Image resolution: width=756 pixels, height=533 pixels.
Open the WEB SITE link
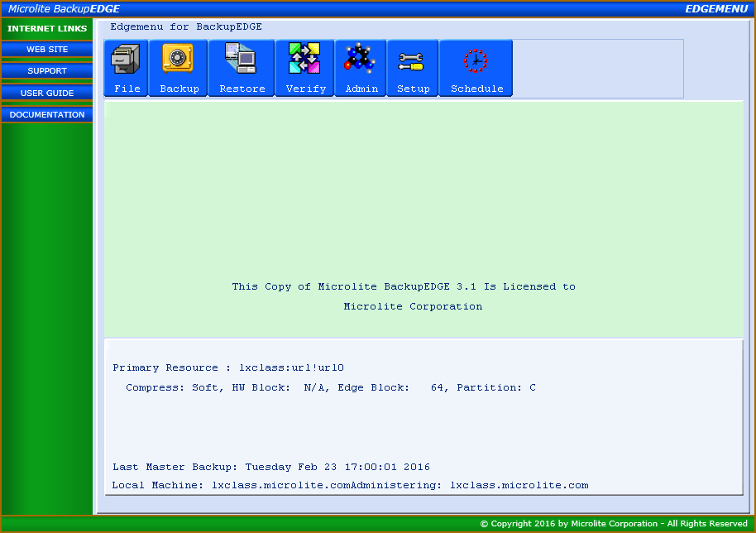[47, 49]
